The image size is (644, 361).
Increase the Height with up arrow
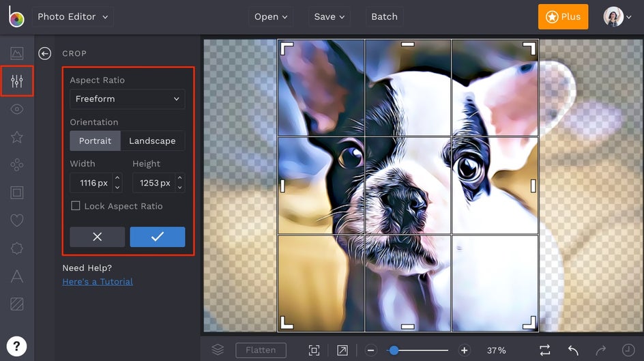click(x=179, y=178)
